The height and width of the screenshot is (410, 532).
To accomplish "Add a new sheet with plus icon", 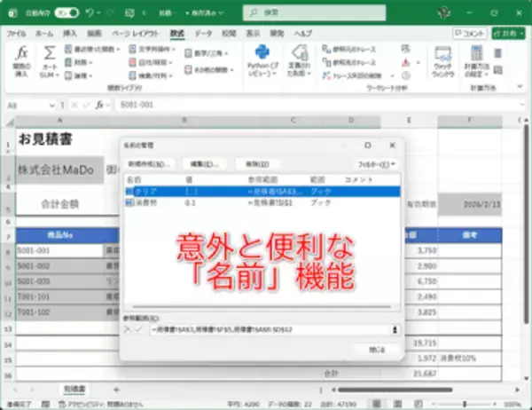I will 116,390.
